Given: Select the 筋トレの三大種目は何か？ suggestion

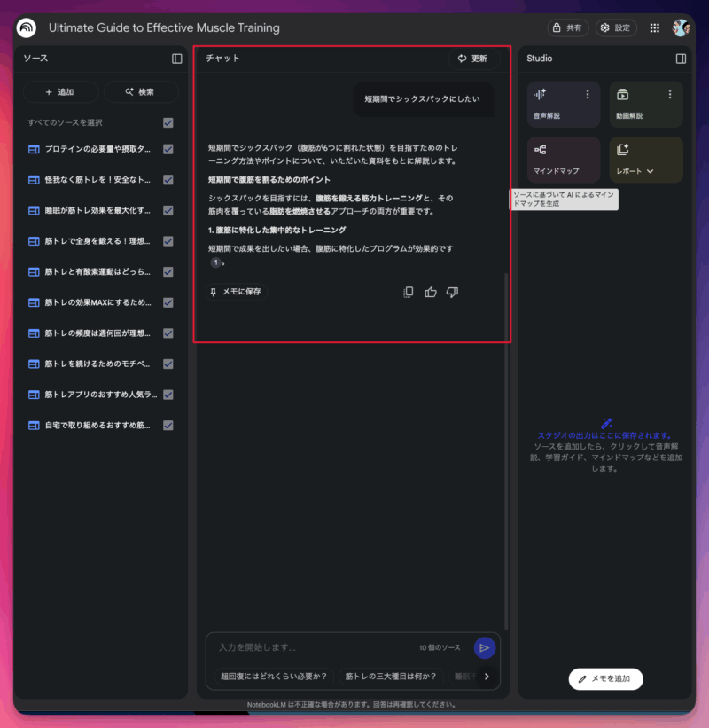Looking at the screenshot, I should click(x=391, y=676).
